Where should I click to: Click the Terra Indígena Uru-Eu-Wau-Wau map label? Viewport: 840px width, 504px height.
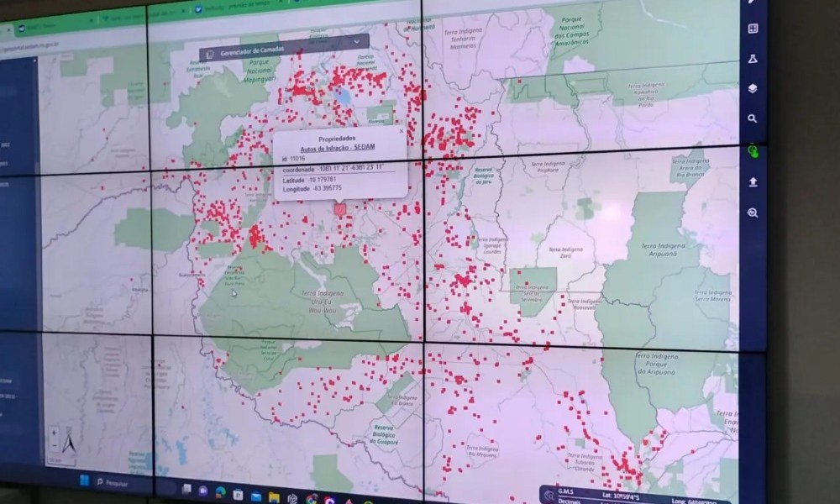[x=323, y=302]
